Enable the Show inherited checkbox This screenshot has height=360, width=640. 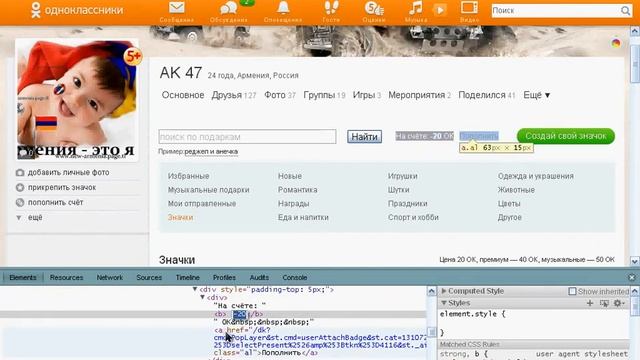tap(572, 291)
